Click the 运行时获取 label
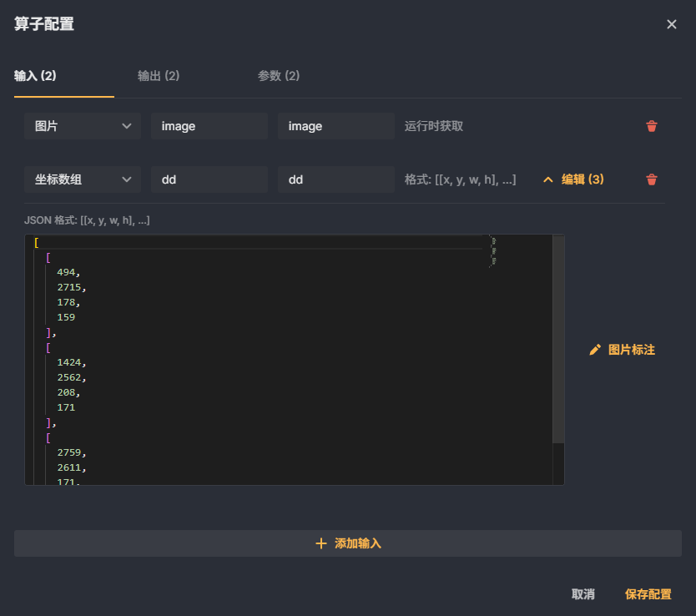 (x=434, y=126)
